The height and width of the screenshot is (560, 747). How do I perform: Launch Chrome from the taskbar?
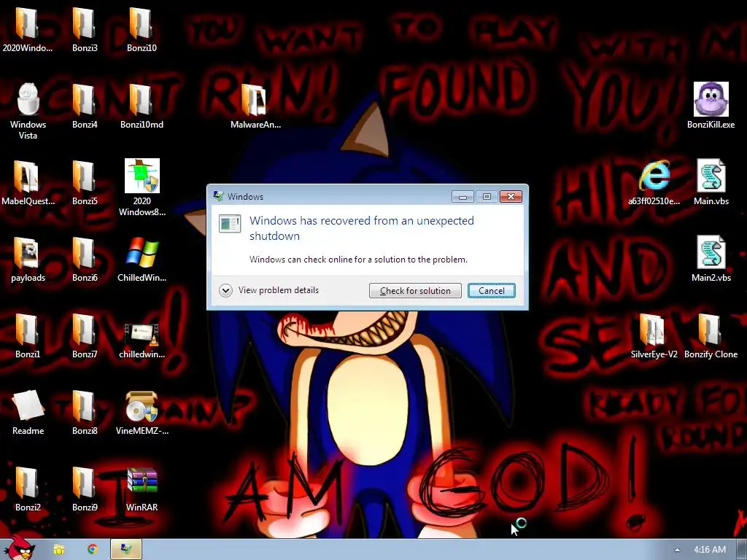[x=93, y=550]
